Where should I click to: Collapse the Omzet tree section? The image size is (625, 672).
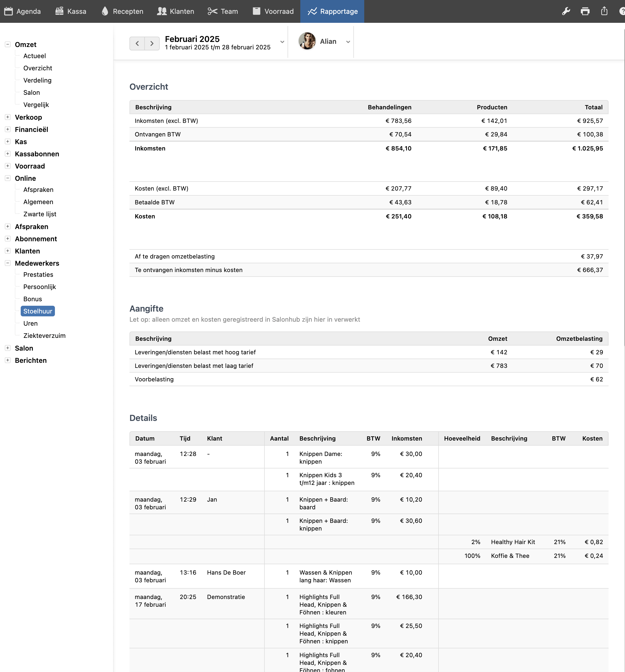(7, 44)
